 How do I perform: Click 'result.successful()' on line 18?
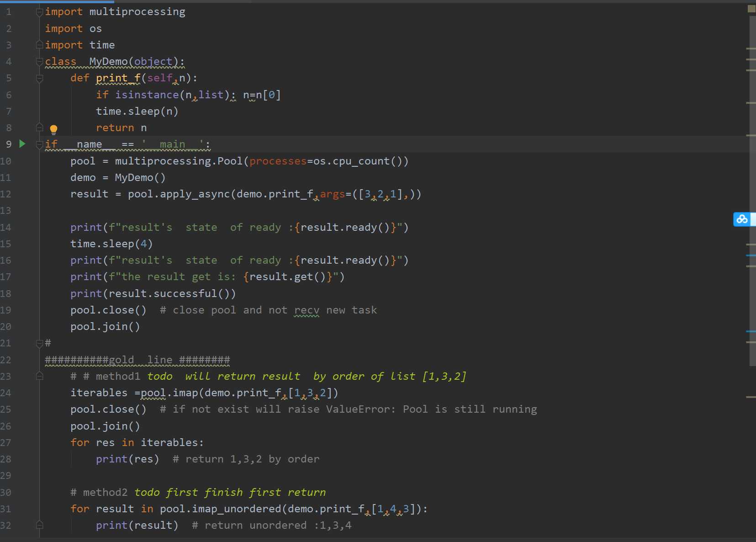(x=170, y=294)
